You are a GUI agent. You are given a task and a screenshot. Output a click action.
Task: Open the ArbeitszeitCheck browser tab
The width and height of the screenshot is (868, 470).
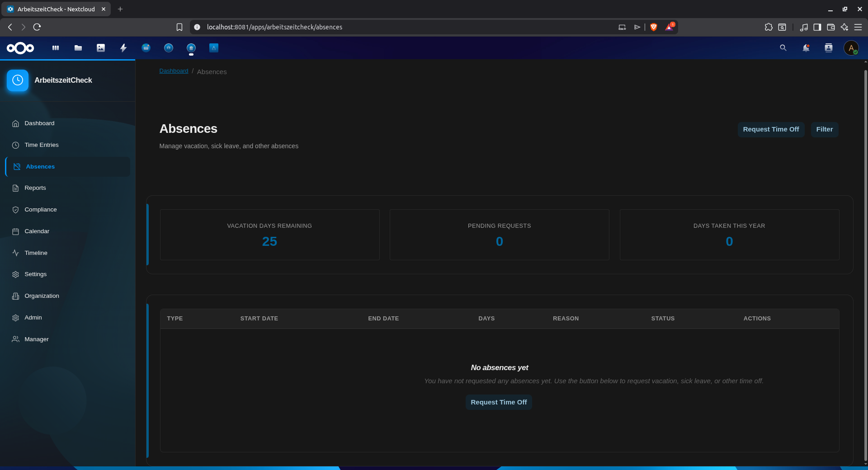(x=54, y=9)
